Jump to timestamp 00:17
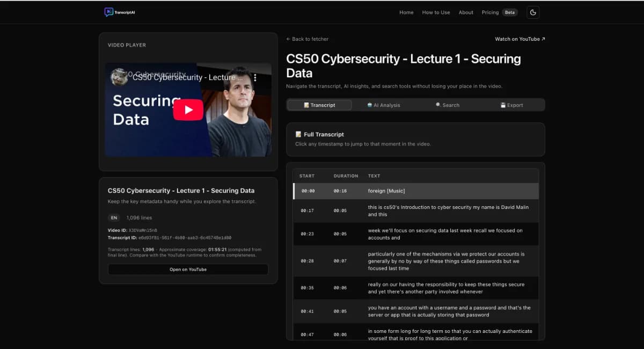This screenshot has height=349, width=644. tap(308, 211)
